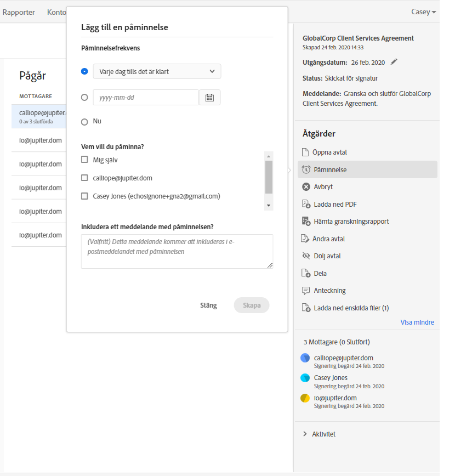Expand the Aktivitet section
The height and width of the screenshot is (476, 455).
click(305, 434)
